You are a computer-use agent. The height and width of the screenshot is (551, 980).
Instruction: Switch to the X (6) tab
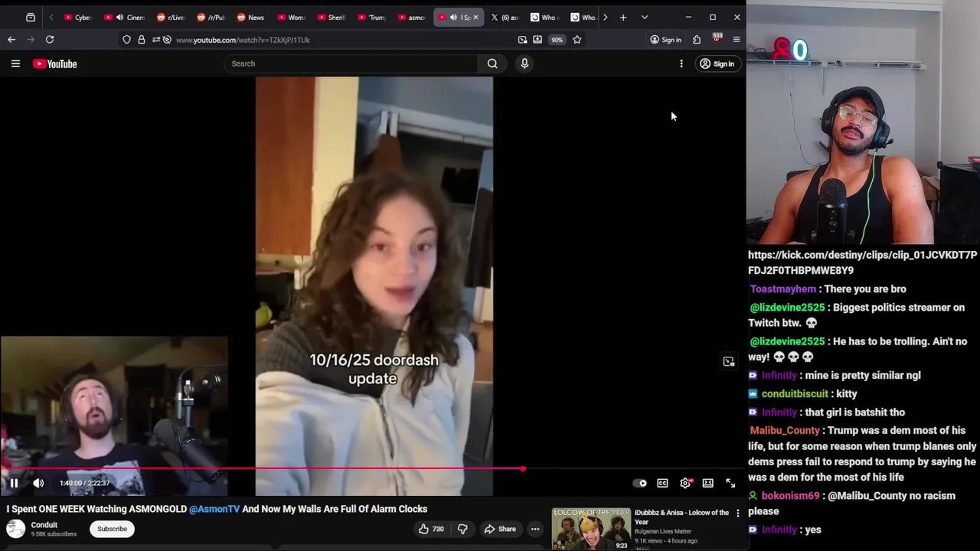pos(505,17)
